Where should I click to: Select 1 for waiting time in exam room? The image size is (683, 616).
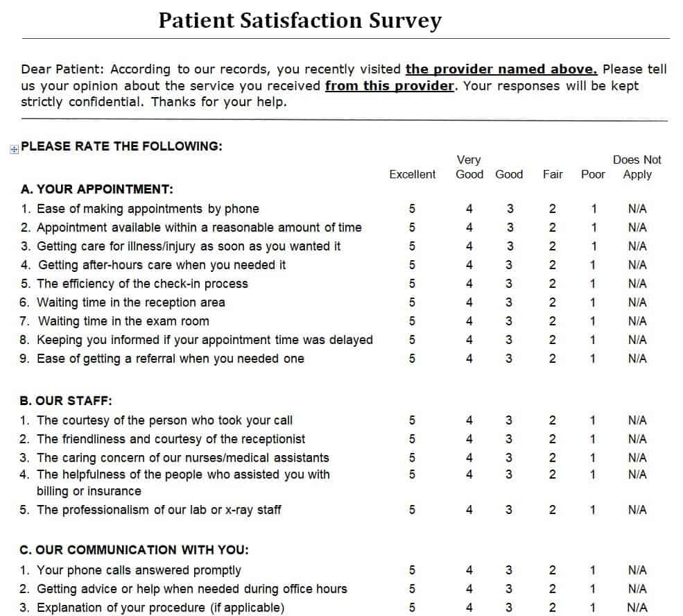coord(593,321)
